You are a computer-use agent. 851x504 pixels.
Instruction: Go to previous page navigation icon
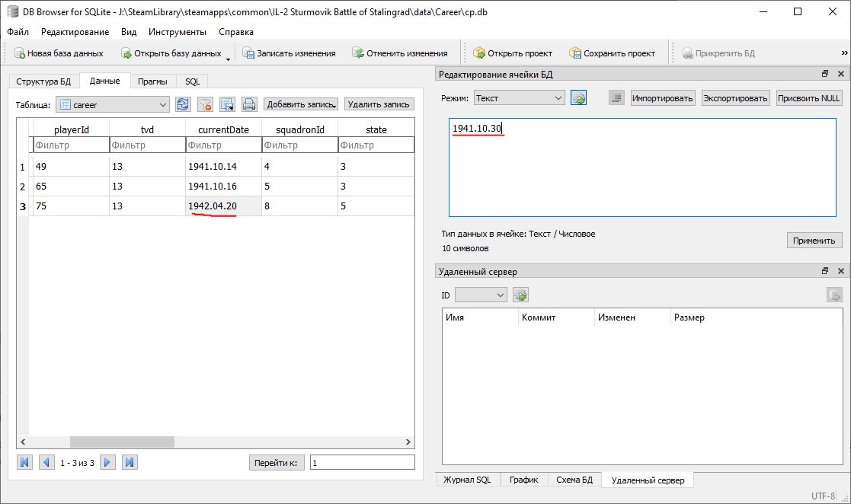46,462
